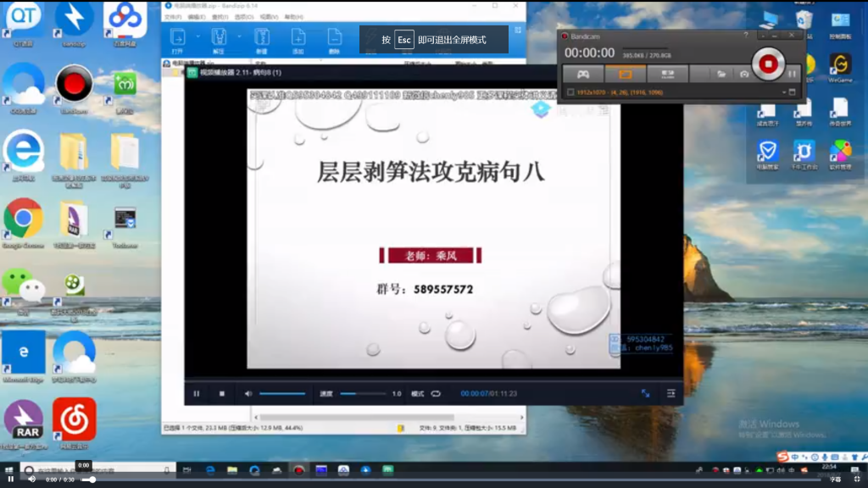Stop the video with the square button
Screen dimensions: 868x488
[x=222, y=393]
